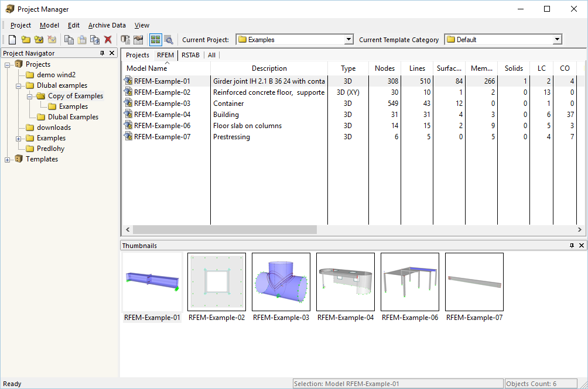Open the Archive Data menu

[x=107, y=25]
